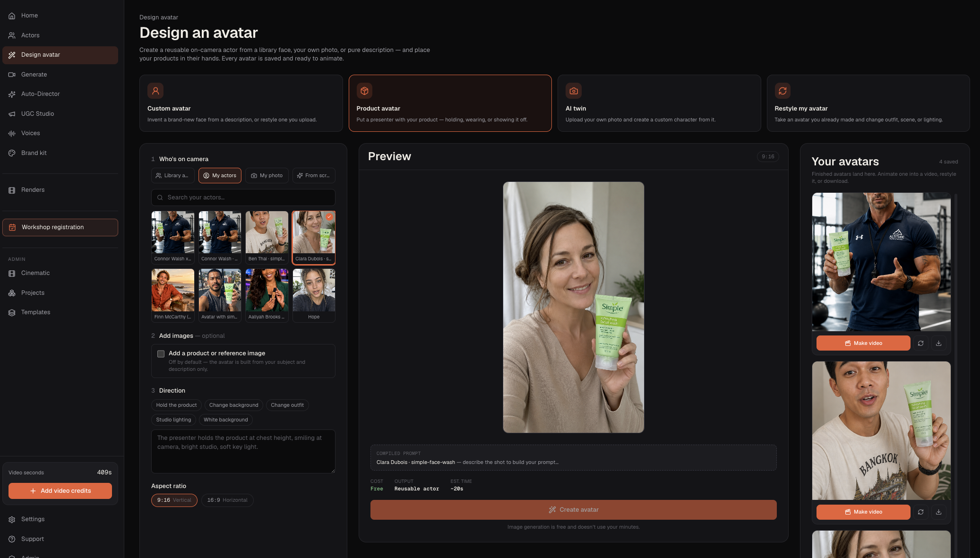Screen dimensions: 980x558
Task: Open Auto-Director from sidebar
Action: (x=60, y=94)
